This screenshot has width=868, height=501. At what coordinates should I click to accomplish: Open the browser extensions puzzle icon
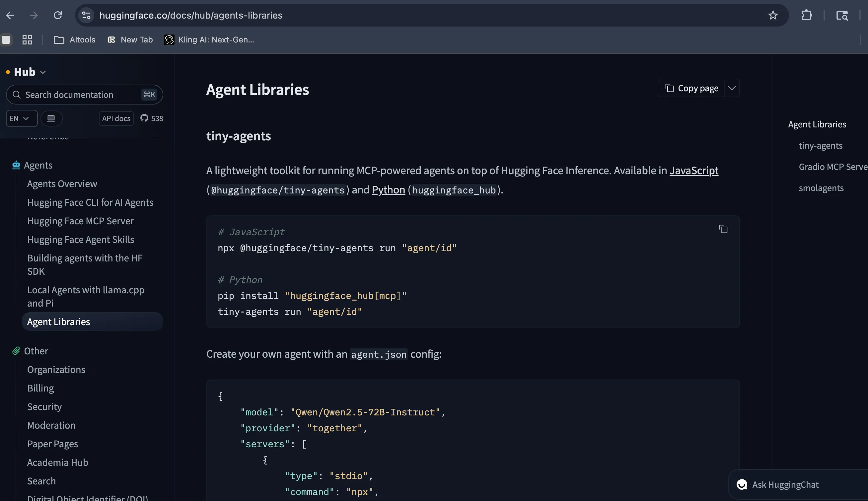806,15
